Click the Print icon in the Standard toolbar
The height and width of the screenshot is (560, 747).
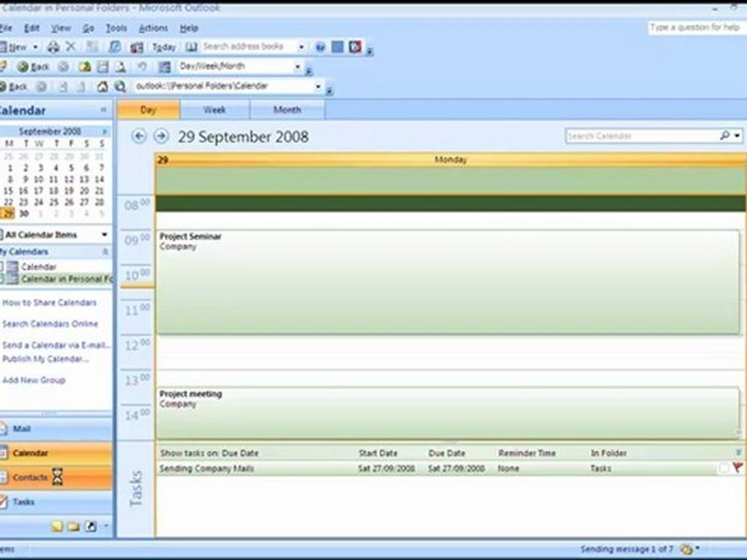54,47
